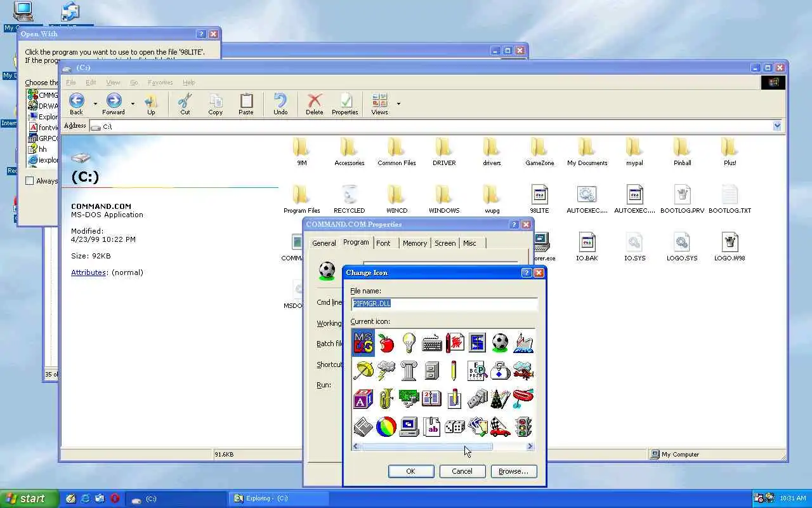Select the BOOTLOG.TXT file
The width and height of the screenshot is (812, 508).
(x=730, y=199)
